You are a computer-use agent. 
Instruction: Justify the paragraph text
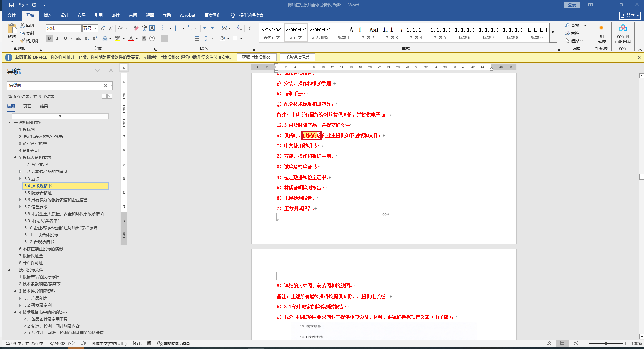pyautogui.click(x=189, y=38)
